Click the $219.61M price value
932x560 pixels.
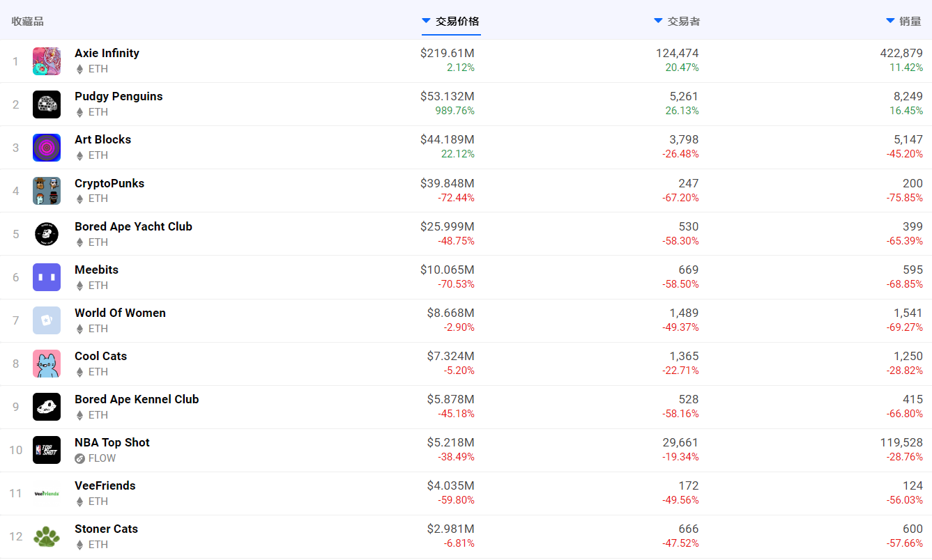(448, 53)
